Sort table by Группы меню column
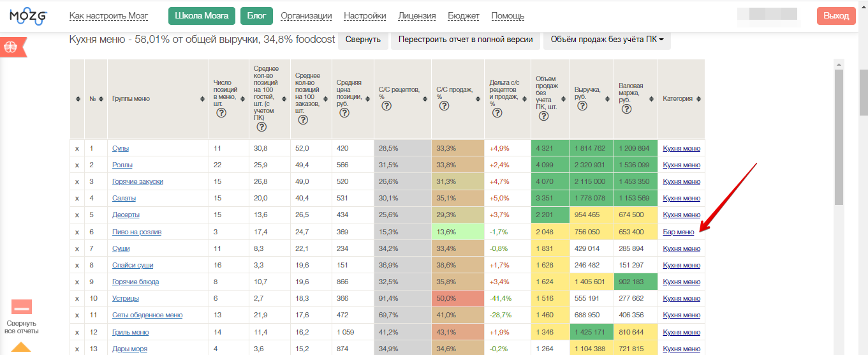The height and width of the screenshot is (355, 868). point(205,99)
